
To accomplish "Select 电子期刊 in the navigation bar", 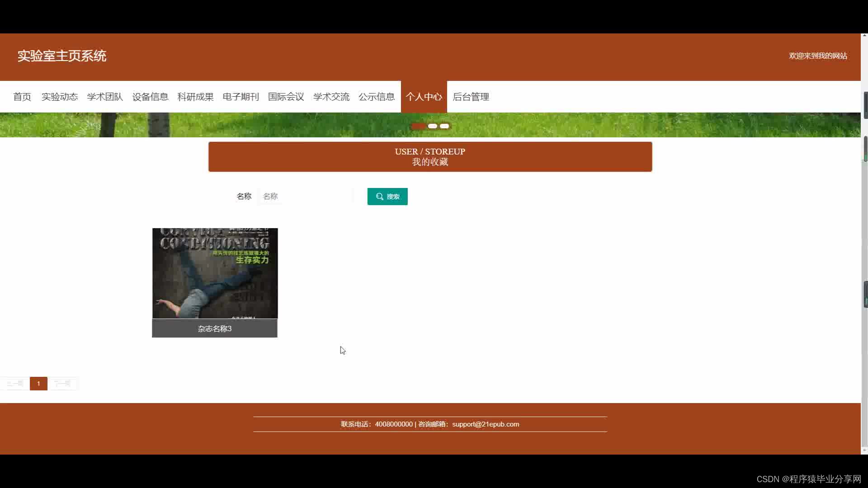I will tap(241, 97).
